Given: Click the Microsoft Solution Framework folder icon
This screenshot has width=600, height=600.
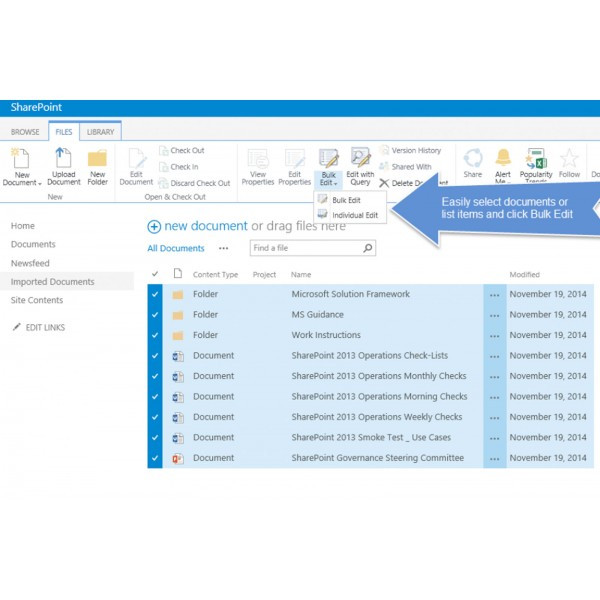Looking at the screenshot, I should [178, 295].
